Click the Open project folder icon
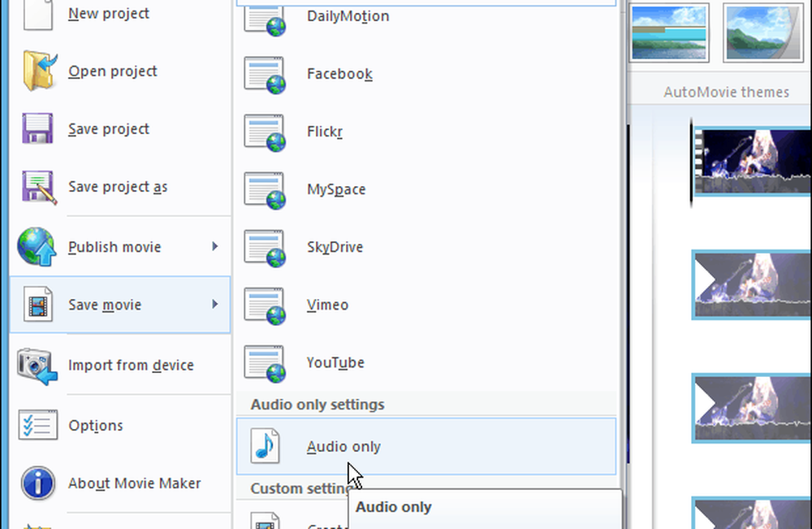The image size is (812, 529). pyautogui.click(x=38, y=72)
